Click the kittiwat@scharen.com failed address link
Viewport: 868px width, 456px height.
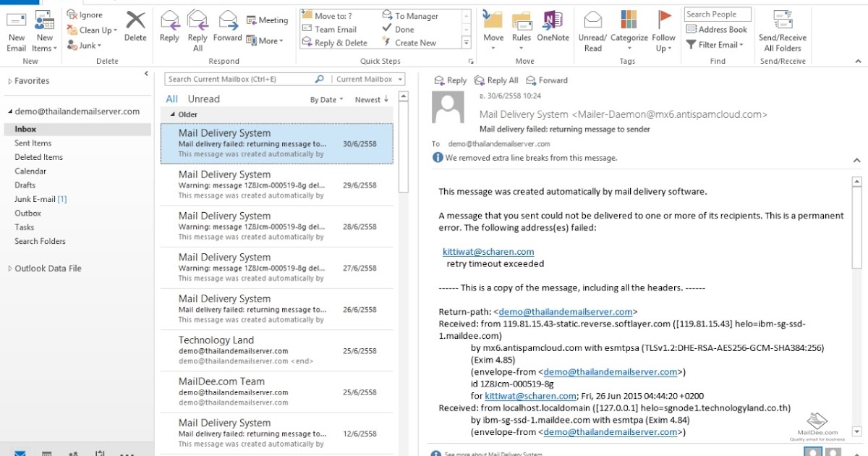488,252
